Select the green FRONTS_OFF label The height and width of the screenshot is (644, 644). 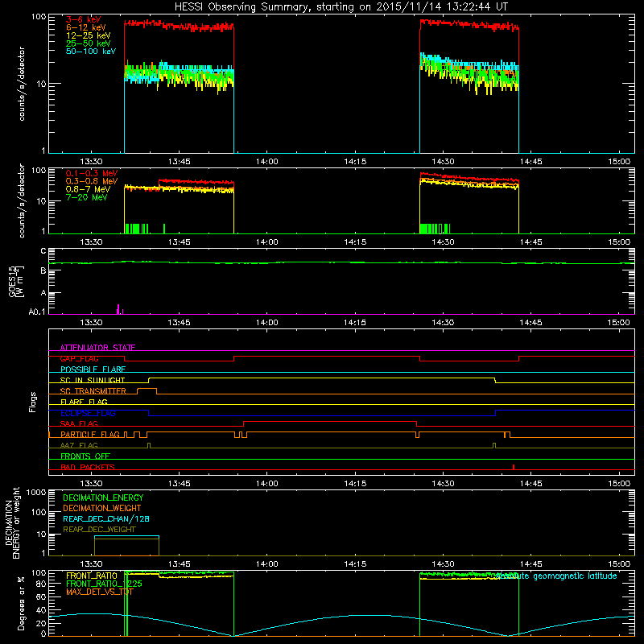point(85,456)
